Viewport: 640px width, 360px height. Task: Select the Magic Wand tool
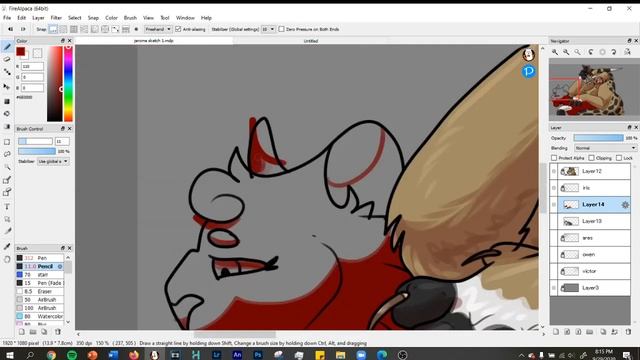click(x=7, y=167)
